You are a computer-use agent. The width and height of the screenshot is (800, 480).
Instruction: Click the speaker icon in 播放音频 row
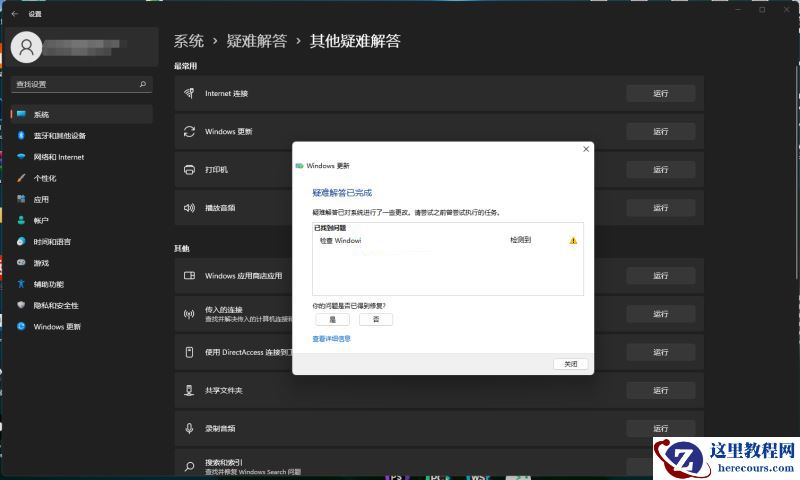pos(189,208)
